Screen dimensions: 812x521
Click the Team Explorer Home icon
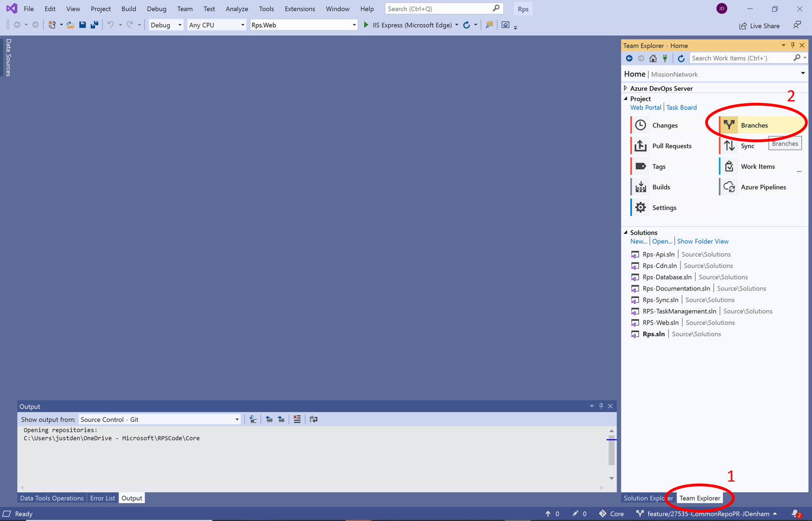[653, 58]
